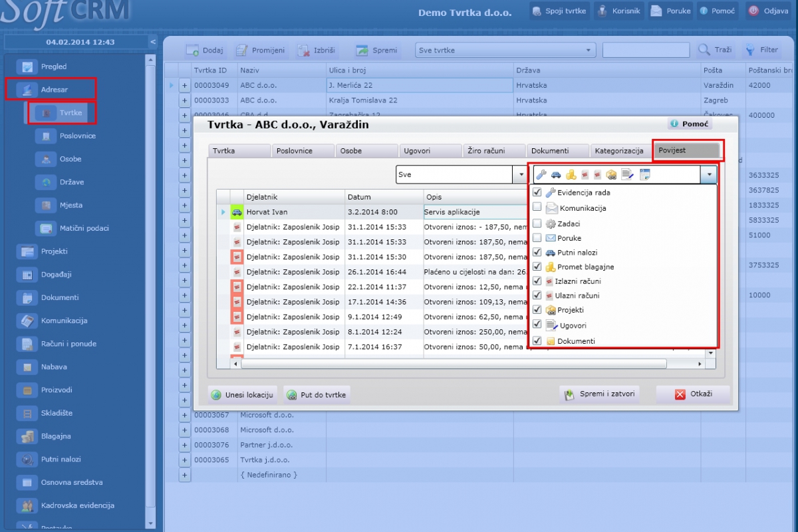Viewport: 798px width, 532px height.
Task: Click the Poslovnice sidebar icon
Action: point(46,136)
